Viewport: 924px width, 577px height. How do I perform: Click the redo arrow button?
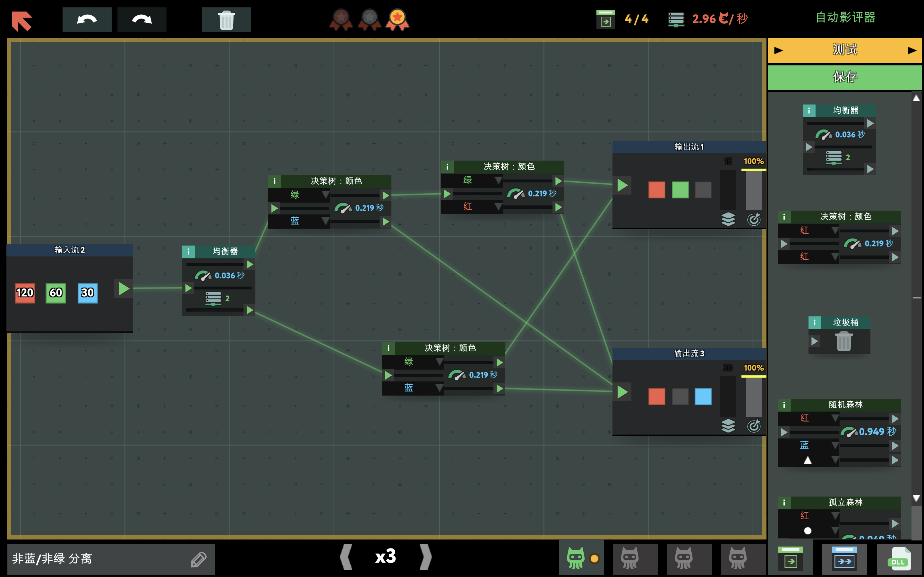[x=142, y=20]
